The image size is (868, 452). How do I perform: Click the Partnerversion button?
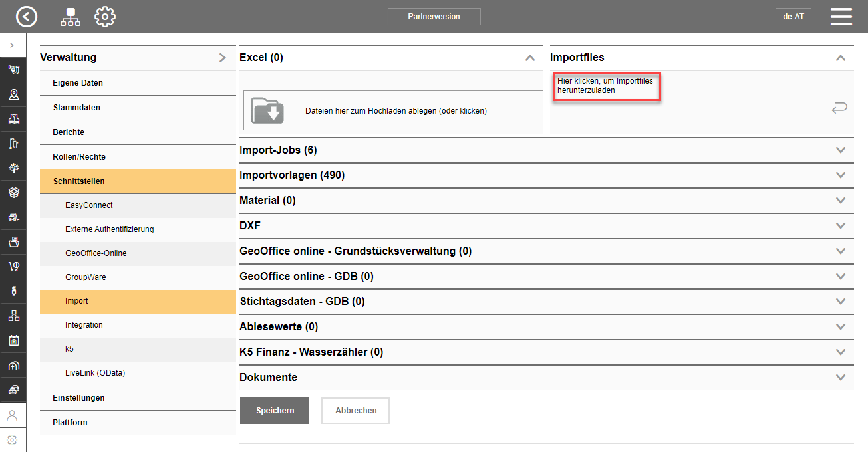tap(434, 17)
